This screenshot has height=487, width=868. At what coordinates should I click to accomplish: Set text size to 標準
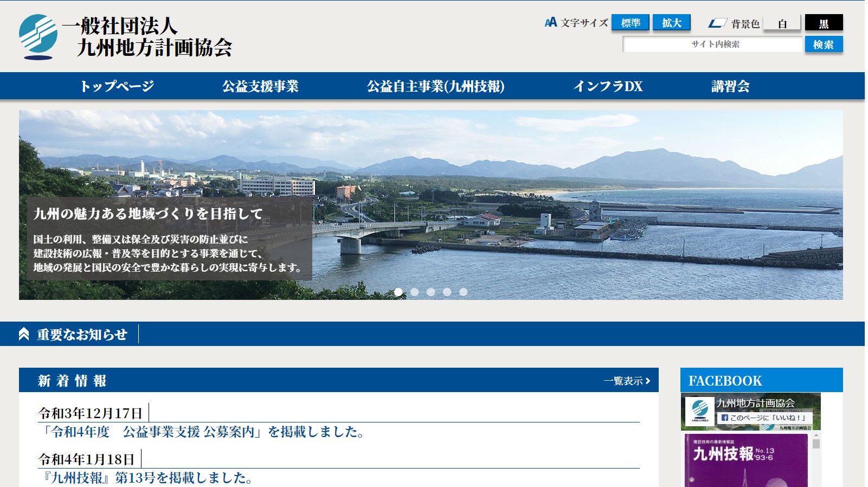pyautogui.click(x=631, y=23)
